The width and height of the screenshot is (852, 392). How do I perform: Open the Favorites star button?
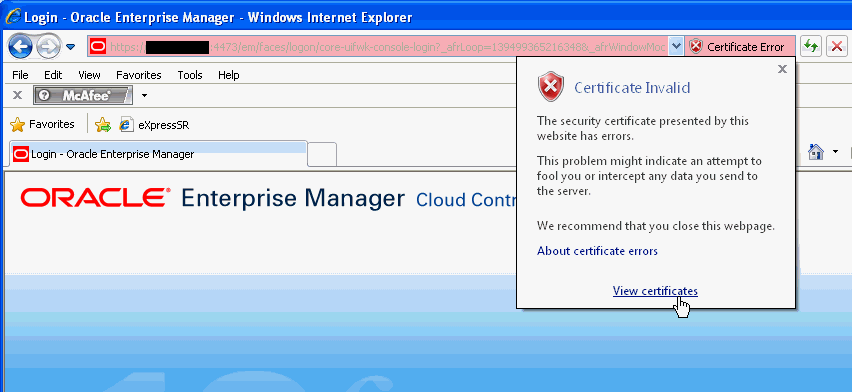point(42,125)
